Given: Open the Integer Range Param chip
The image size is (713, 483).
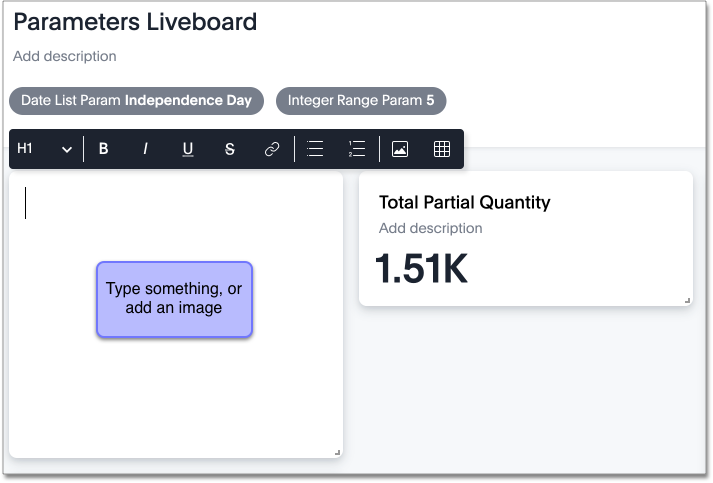Looking at the screenshot, I should coord(361,100).
